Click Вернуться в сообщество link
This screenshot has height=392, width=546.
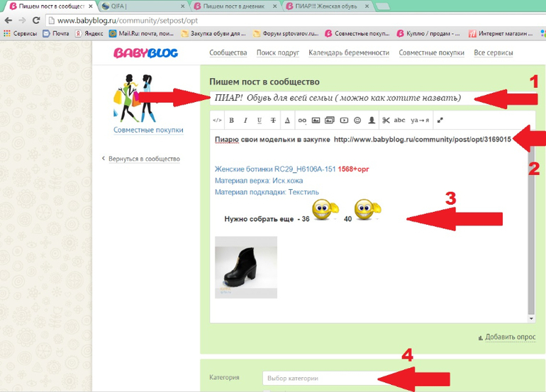click(x=144, y=159)
